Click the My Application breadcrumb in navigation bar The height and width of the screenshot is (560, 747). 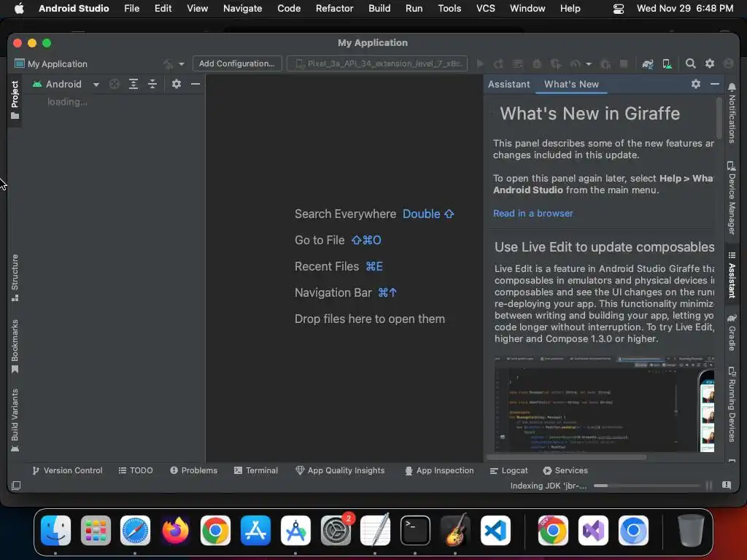(x=52, y=64)
